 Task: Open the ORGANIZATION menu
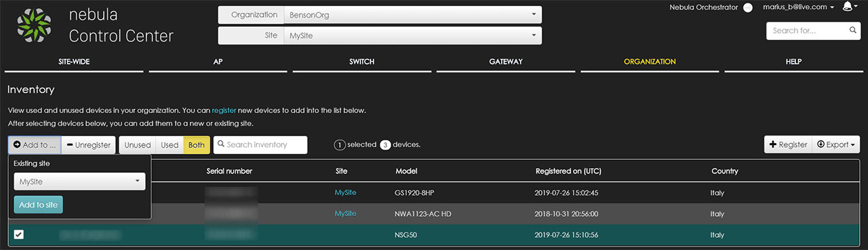tap(650, 62)
